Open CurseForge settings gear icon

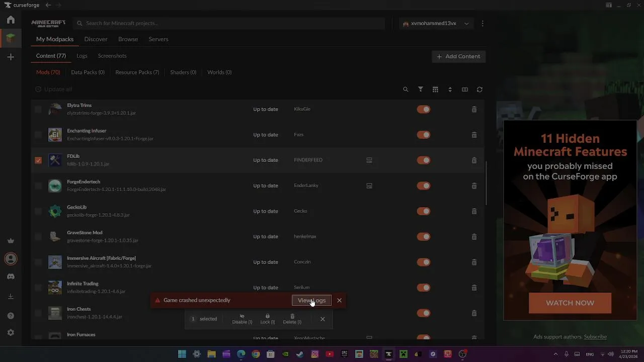[x=11, y=333]
